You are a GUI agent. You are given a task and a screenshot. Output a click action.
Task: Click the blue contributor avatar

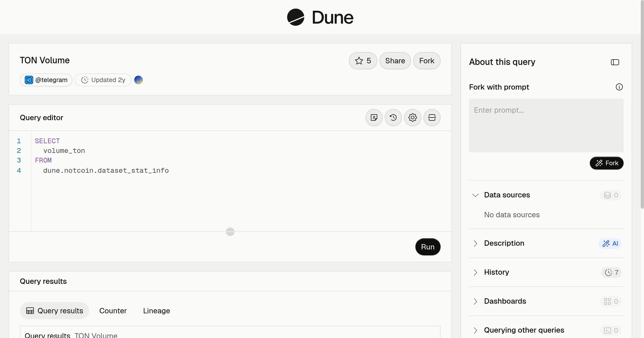138,80
